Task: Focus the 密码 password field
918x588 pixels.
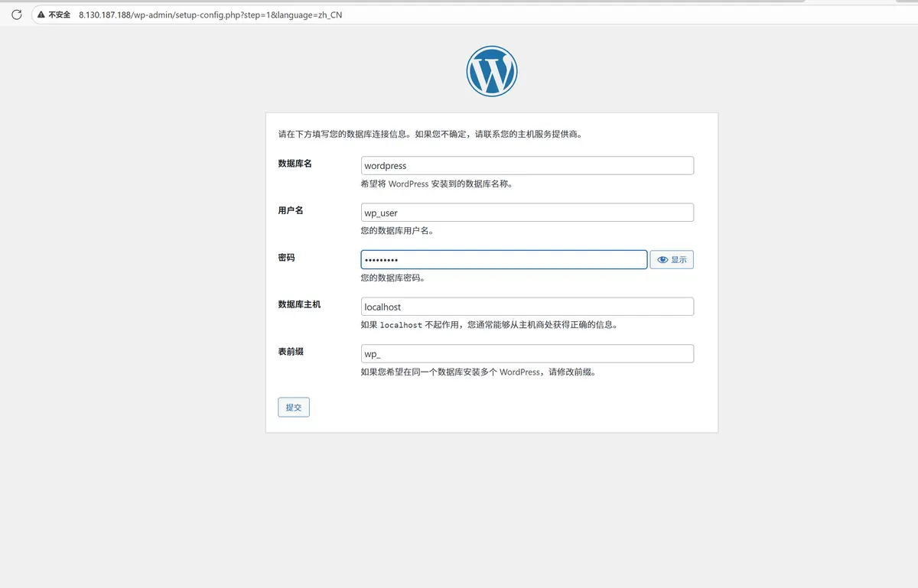Action: point(504,260)
